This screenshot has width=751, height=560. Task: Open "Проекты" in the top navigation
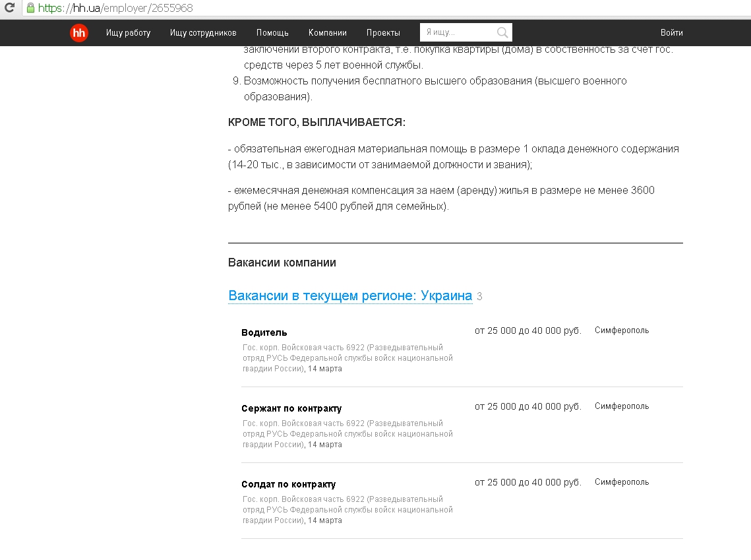(x=383, y=32)
